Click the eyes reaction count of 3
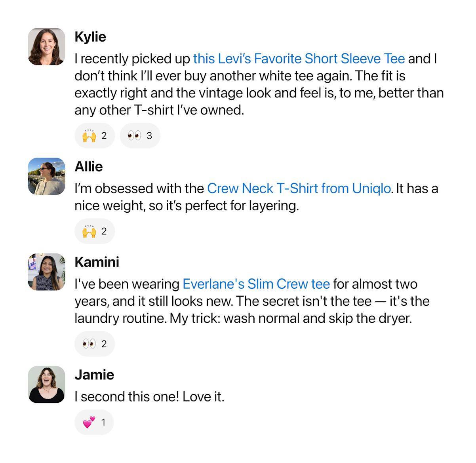This screenshot has width=476, height=463. tap(149, 136)
